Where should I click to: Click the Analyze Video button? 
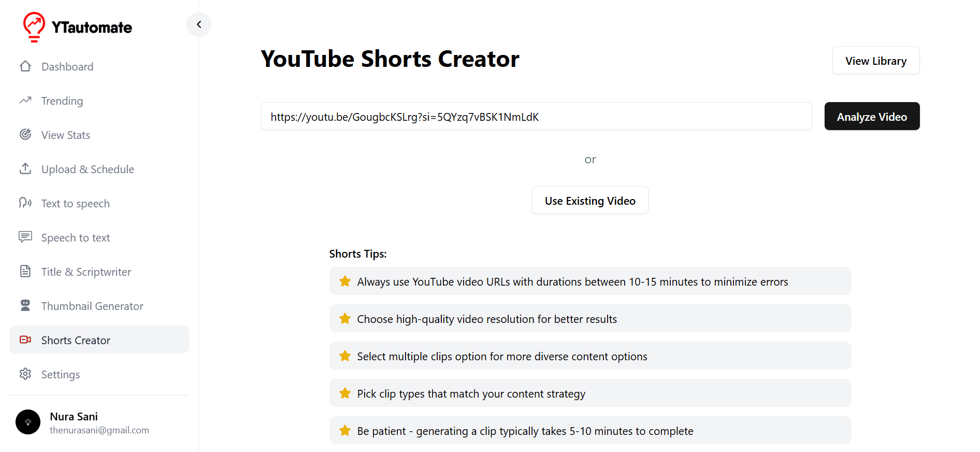[872, 117]
